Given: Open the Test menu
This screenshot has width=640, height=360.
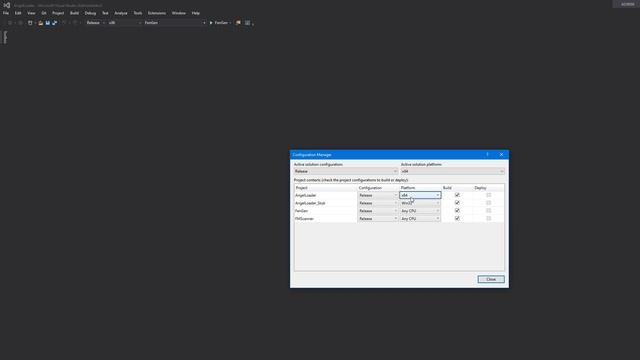Looking at the screenshot, I should [x=105, y=13].
